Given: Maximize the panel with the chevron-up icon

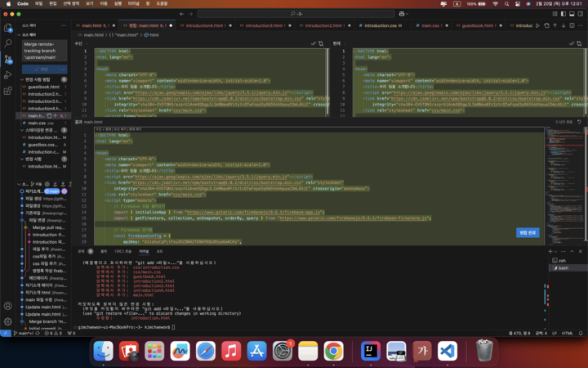Looking at the screenshot, I should [x=572, y=251].
